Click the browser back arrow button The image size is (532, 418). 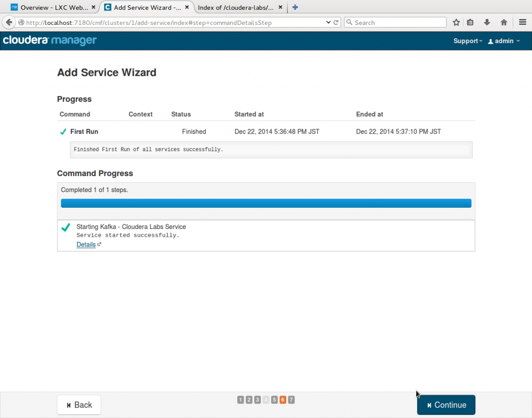coord(9,22)
